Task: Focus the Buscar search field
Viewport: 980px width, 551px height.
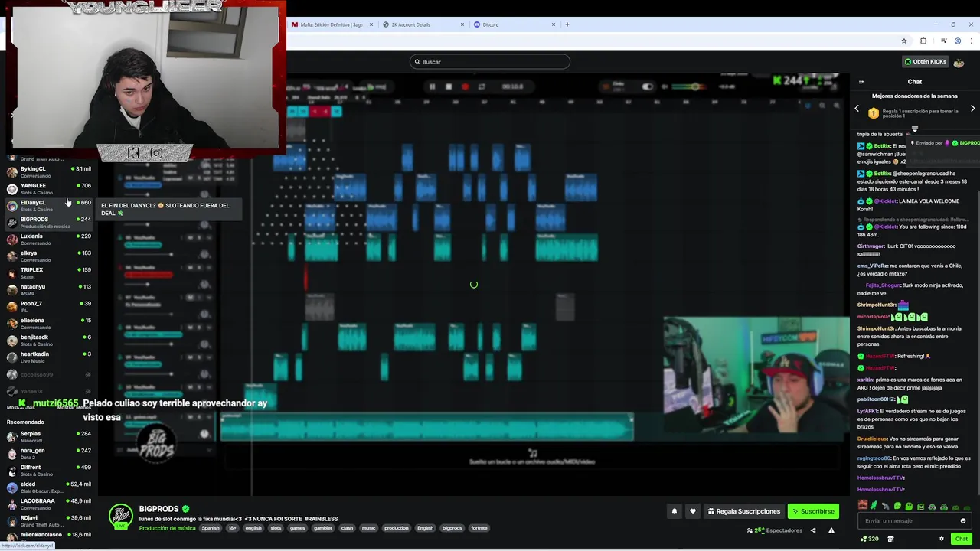Action: pos(490,62)
